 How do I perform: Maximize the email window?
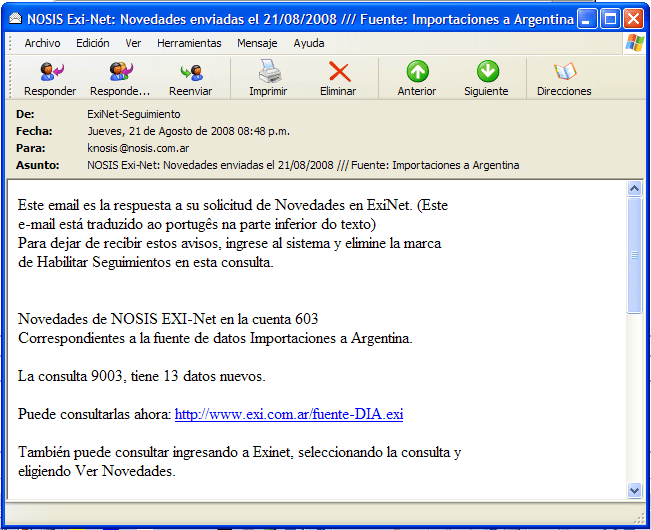coord(610,19)
